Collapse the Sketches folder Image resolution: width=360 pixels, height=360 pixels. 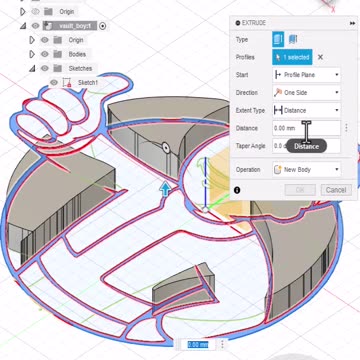(32, 68)
